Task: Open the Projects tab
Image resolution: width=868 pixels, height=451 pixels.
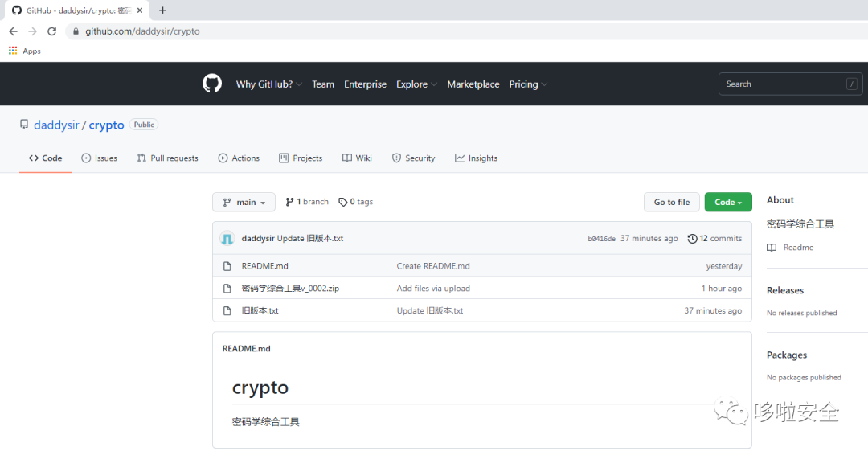Action: click(301, 158)
